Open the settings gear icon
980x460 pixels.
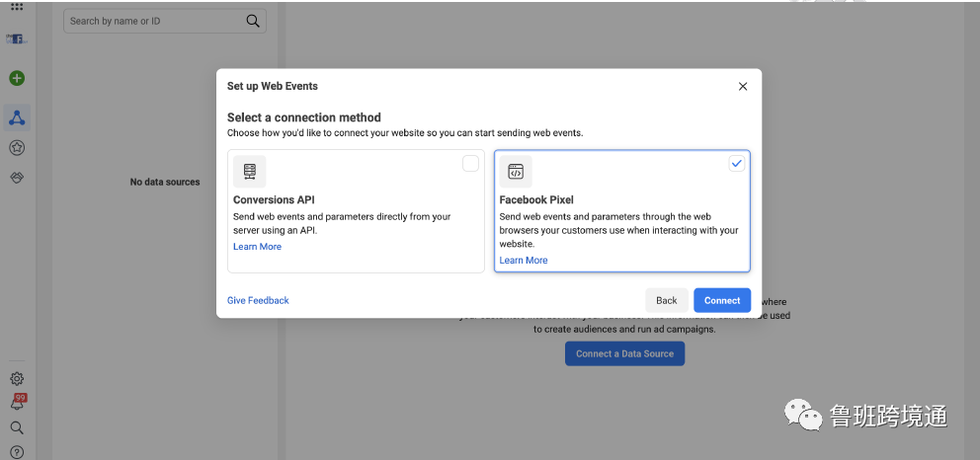click(x=17, y=379)
